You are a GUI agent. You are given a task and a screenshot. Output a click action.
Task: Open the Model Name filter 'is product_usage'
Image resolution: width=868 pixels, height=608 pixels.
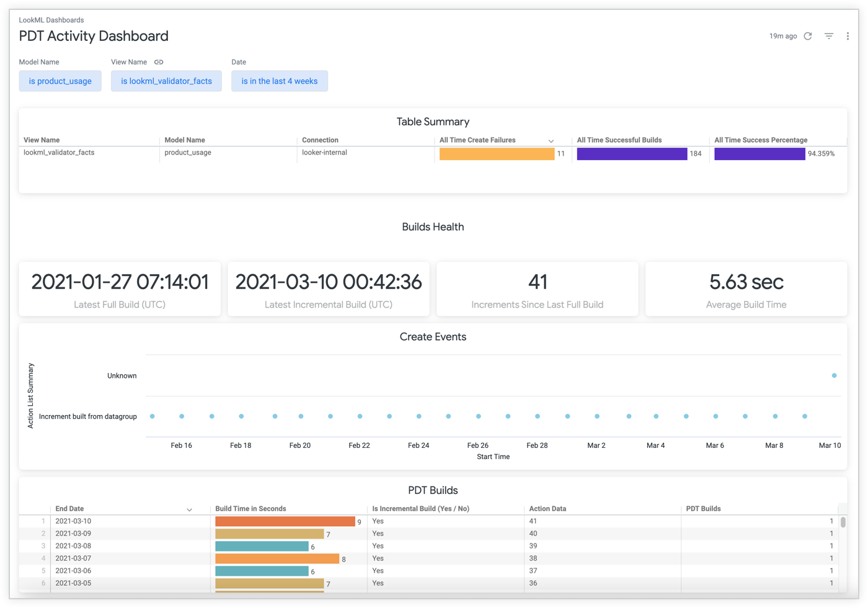(60, 81)
